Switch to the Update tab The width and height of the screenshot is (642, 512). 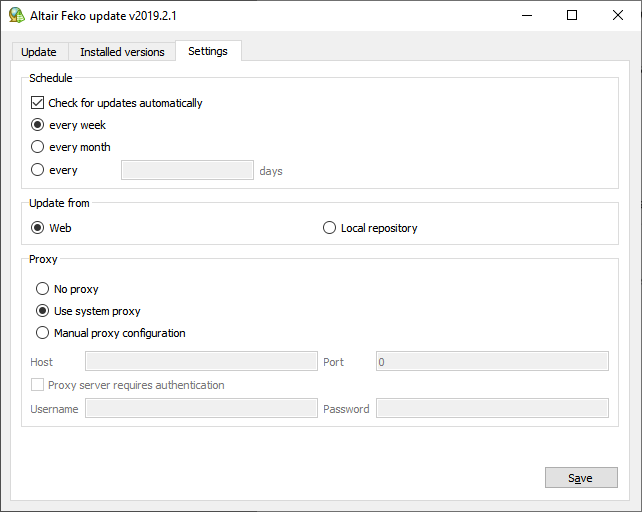click(39, 52)
